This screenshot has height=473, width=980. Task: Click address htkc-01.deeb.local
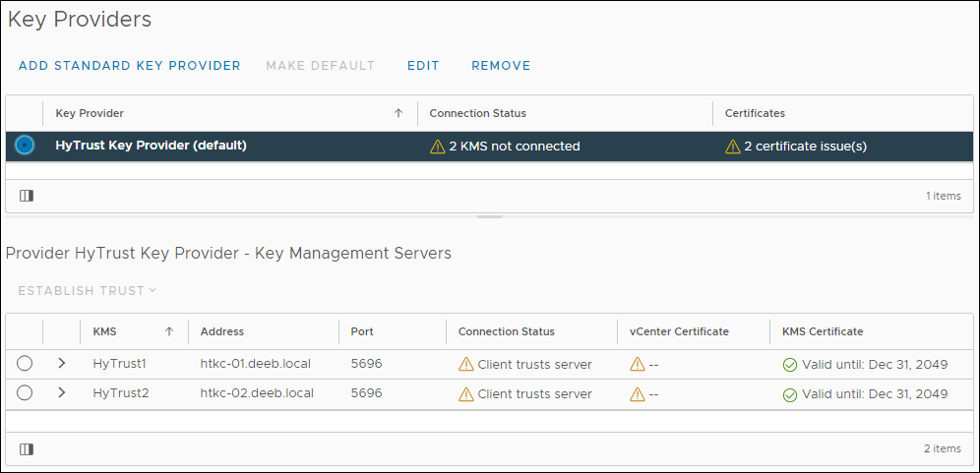(x=256, y=364)
